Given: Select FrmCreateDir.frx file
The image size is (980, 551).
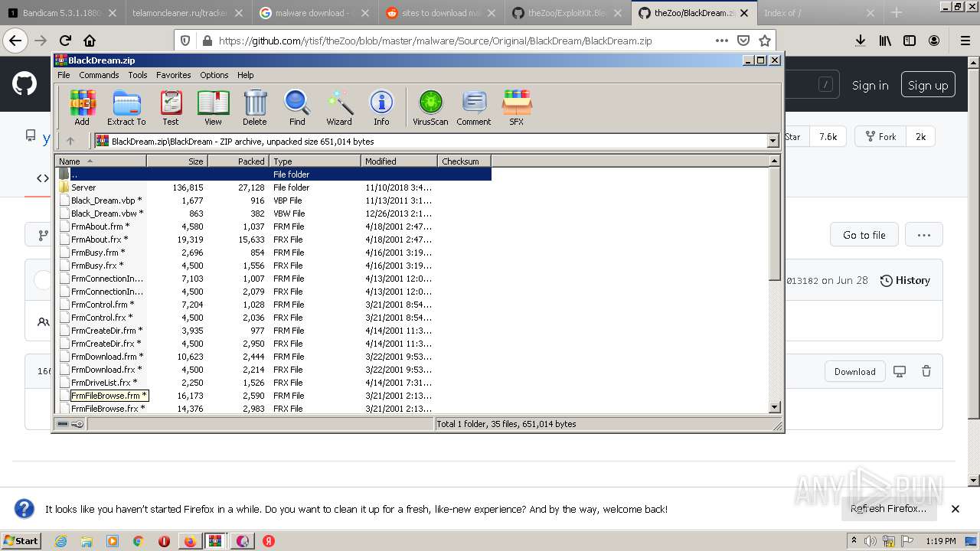Looking at the screenshot, I should [273, 344].
